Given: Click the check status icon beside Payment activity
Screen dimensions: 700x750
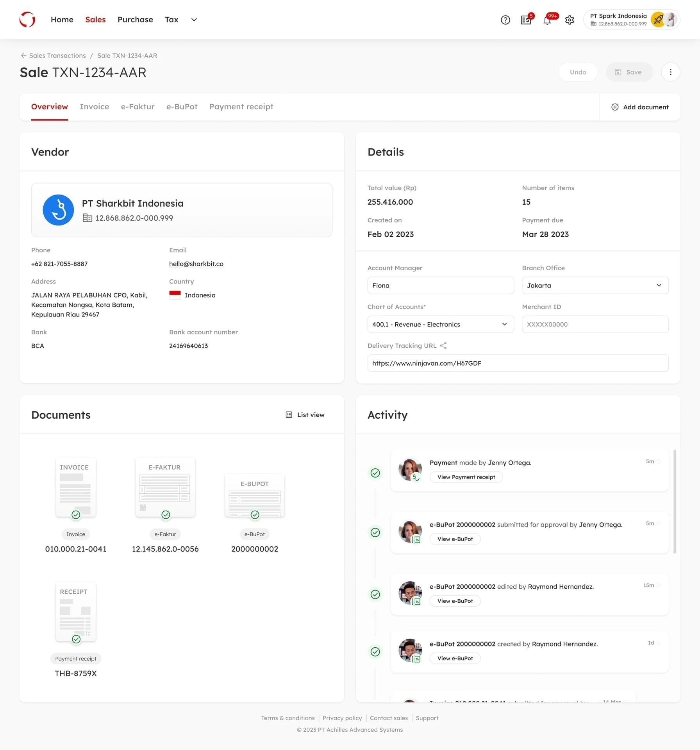Looking at the screenshot, I should coord(375,473).
